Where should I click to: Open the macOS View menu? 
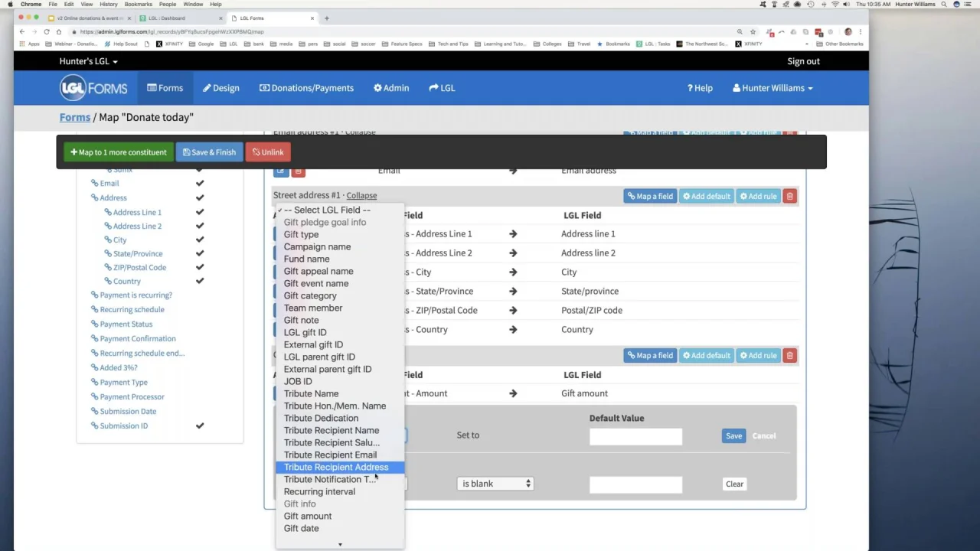pyautogui.click(x=87, y=4)
